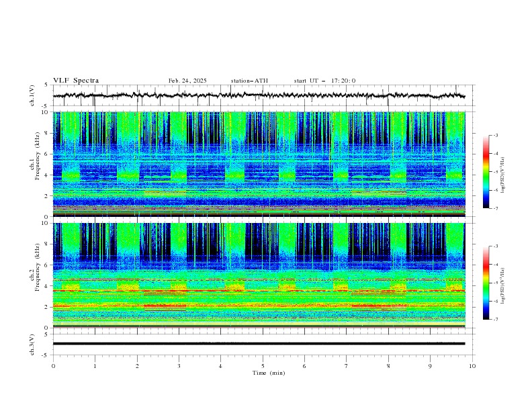Click the ch.3 flat voltage trace
Viewport: 532px width, 411px height.
click(x=259, y=344)
